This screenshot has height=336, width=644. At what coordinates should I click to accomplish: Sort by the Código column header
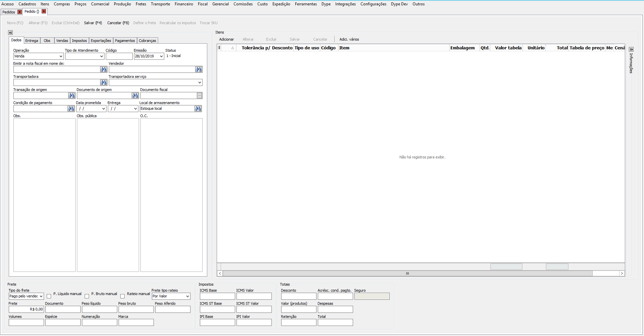[329, 48]
